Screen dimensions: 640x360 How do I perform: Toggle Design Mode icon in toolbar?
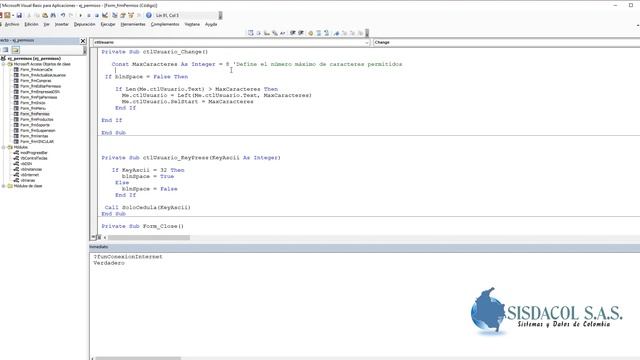coord(105,15)
